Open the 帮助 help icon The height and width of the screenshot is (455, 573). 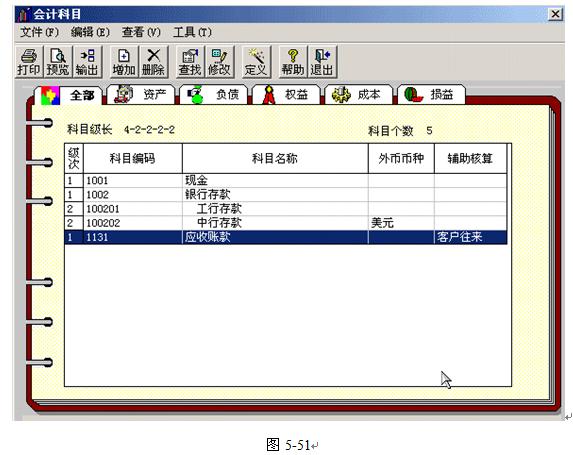point(293,61)
